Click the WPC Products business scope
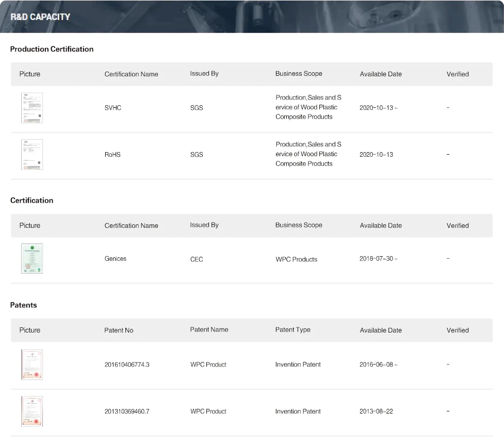This screenshot has width=504, height=447. pyautogui.click(x=296, y=259)
